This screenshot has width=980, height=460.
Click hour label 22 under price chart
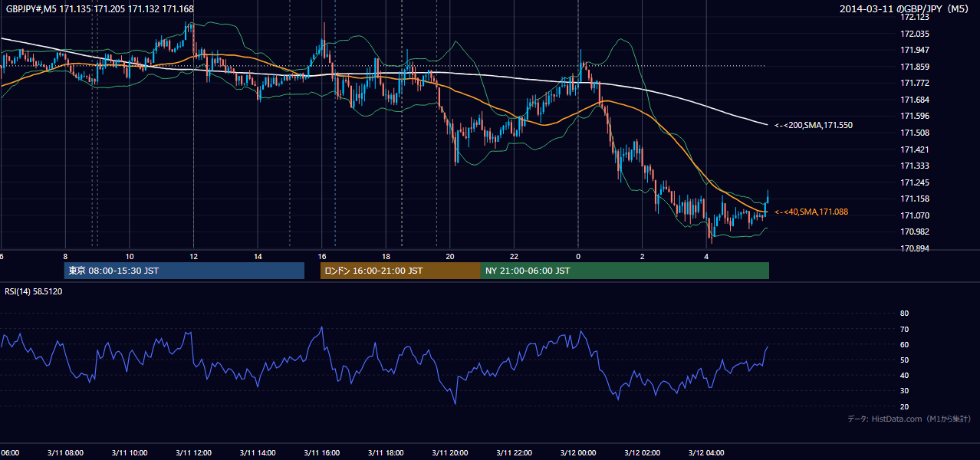pyautogui.click(x=515, y=257)
